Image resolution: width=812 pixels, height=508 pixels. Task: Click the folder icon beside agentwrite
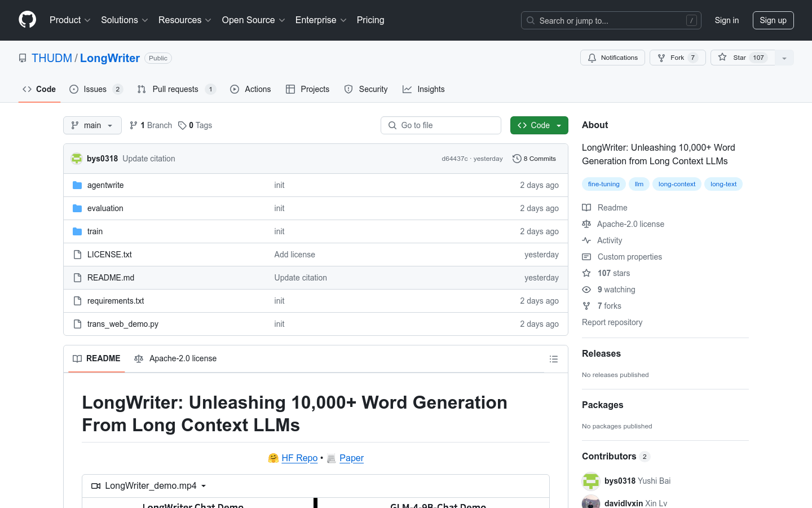coord(77,185)
